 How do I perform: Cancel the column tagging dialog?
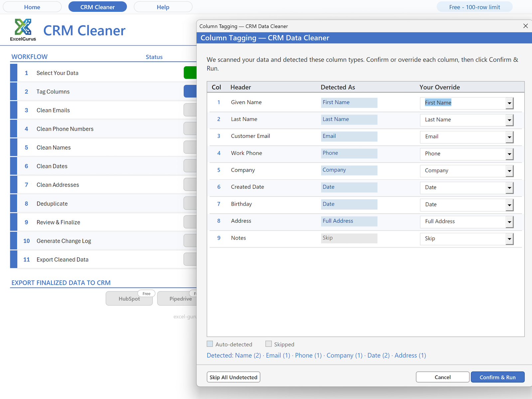(x=443, y=377)
